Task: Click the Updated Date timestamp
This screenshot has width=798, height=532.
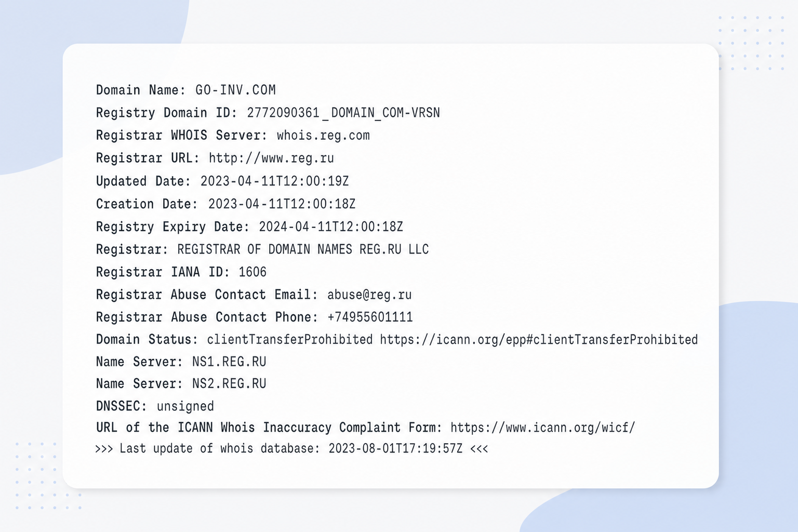Action: click(275, 181)
